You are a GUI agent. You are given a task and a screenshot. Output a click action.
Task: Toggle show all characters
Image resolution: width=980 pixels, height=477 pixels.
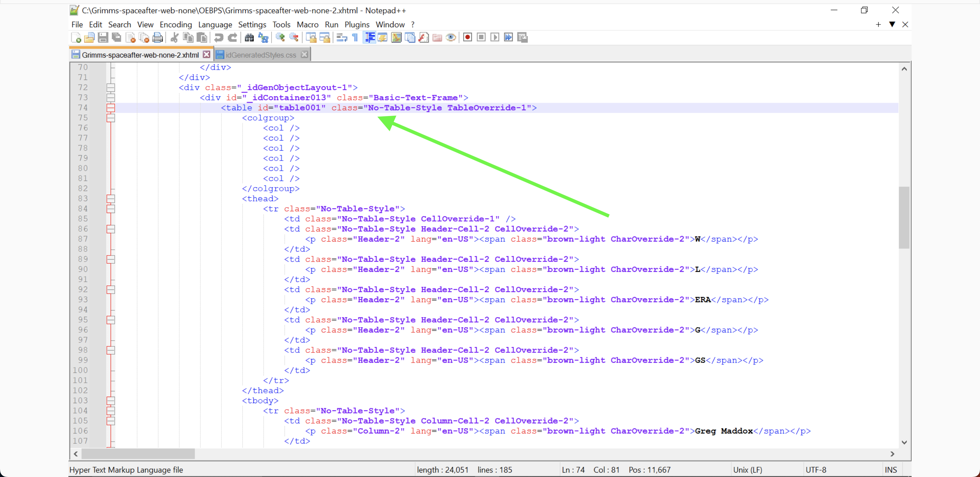(x=354, y=37)
